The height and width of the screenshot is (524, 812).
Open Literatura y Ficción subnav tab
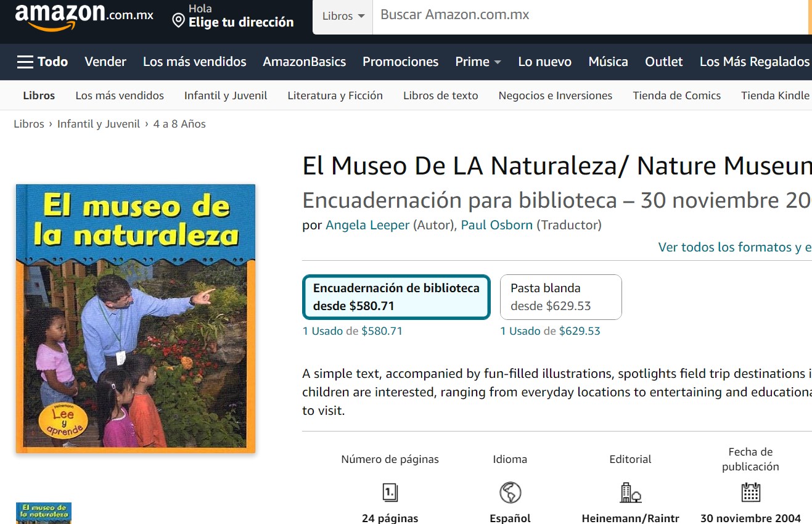(335, 96)
